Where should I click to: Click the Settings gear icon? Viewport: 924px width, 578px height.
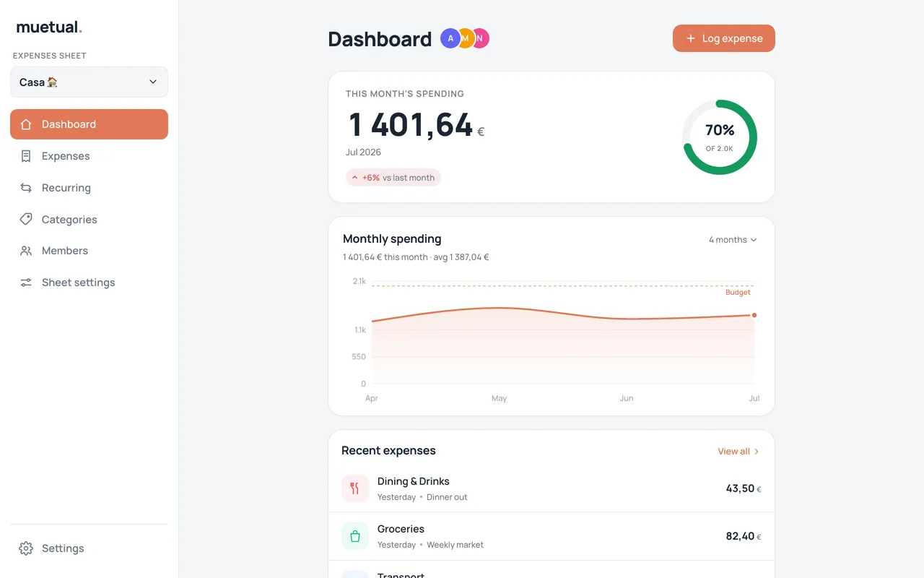[26, 548]
